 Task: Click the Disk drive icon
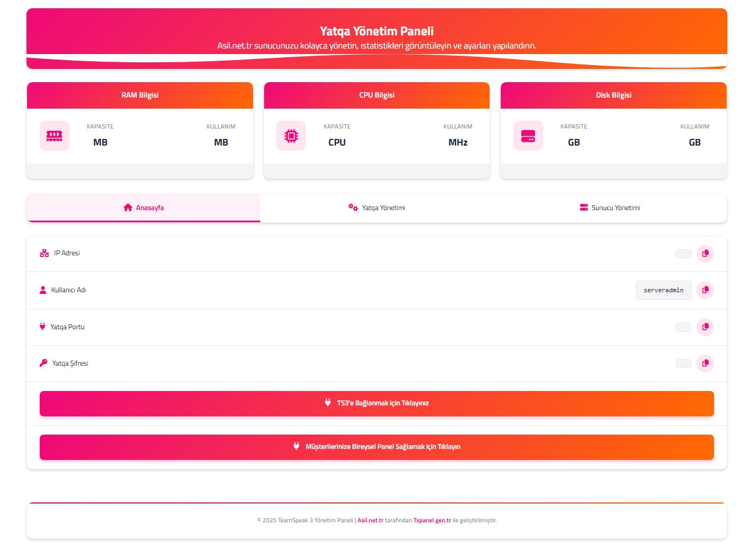(528, 136)
